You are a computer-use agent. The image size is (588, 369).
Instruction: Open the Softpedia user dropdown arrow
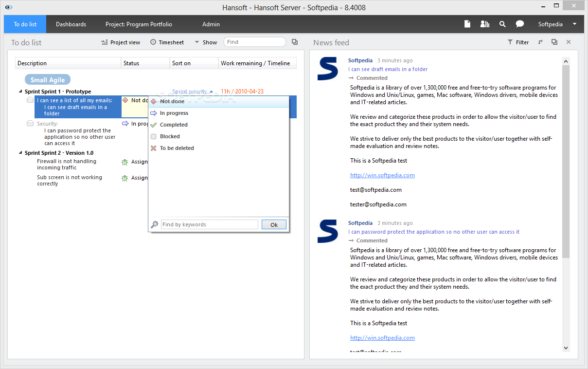(x=574, y=24)
